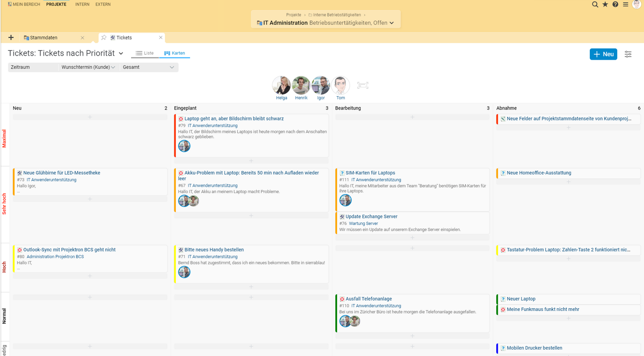This screenshot has height=356, width=644.
Task: Expand the IT Administration project dropdown
Action: pyautogui.click(x=391, y=23)
